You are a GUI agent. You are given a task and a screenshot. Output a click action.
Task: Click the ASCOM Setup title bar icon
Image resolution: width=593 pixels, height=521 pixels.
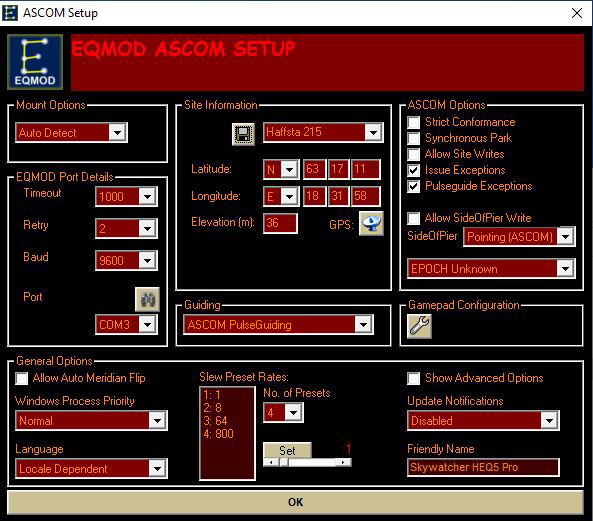9,13
